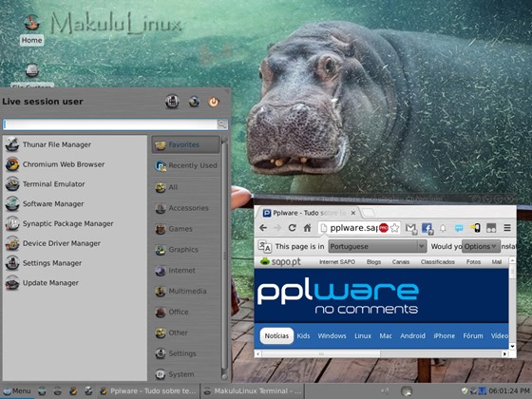The width and height of the screenshot is (532, 399).
Task: Select the Multimedia category in menu
Action: point(186,291)
